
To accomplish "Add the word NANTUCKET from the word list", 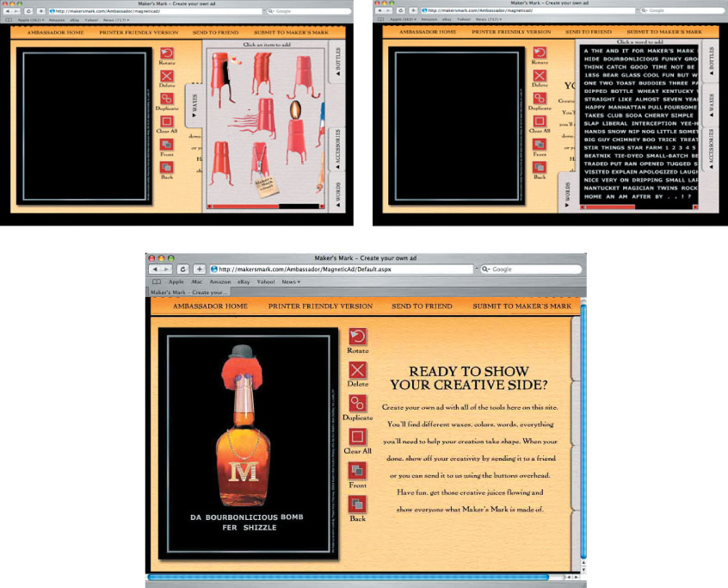I will (603, 188).
